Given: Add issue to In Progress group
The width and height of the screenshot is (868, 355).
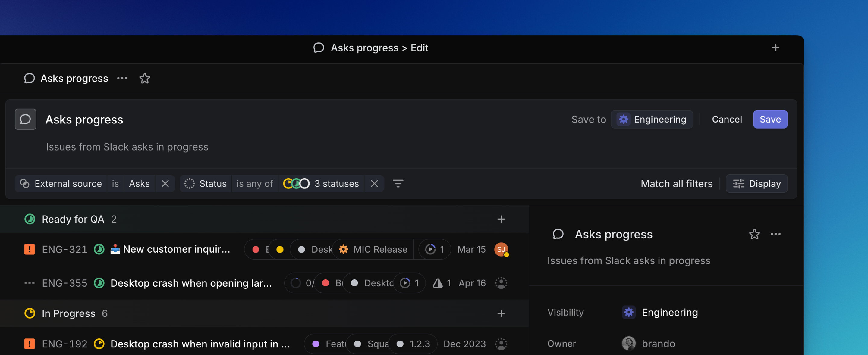Looking at the screenshot, I should point(501,313).
